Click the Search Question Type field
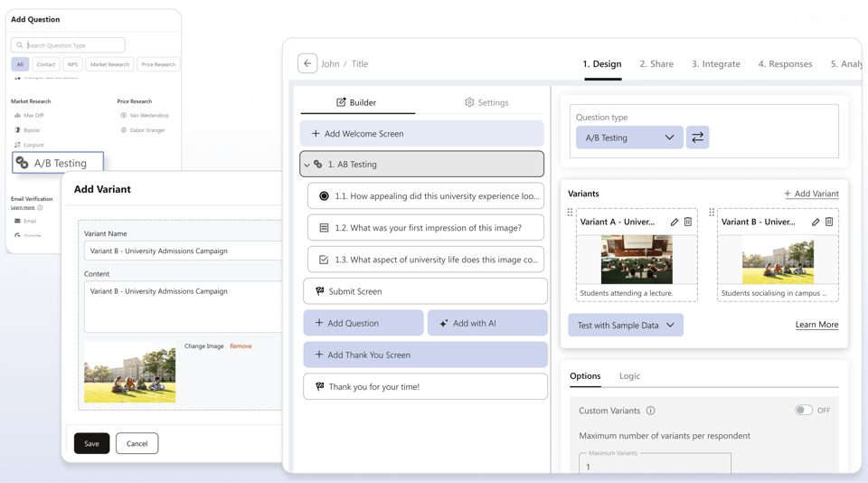This screenshot has height=483, width=868. coord(68,45)
